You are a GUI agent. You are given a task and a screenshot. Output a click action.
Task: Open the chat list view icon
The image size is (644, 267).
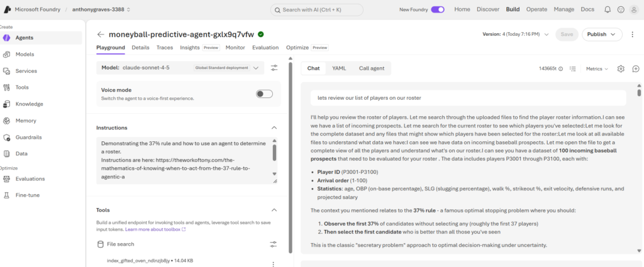pos(573,69)
